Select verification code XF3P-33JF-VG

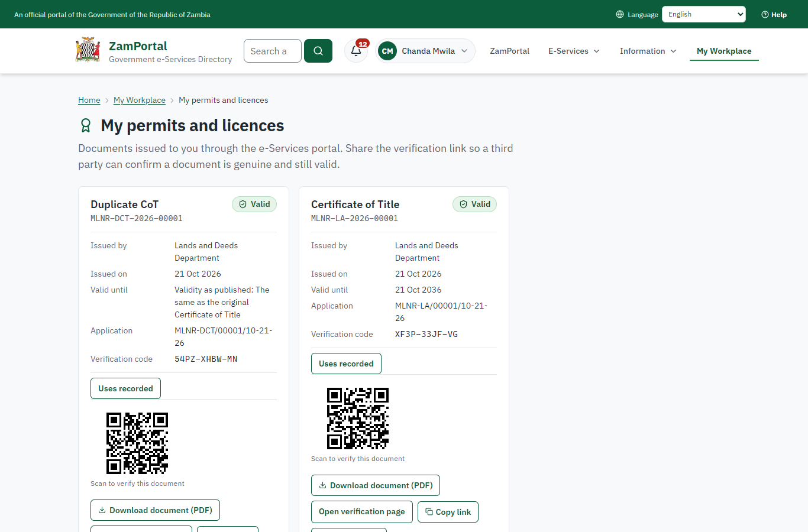(x=426, y=334)
